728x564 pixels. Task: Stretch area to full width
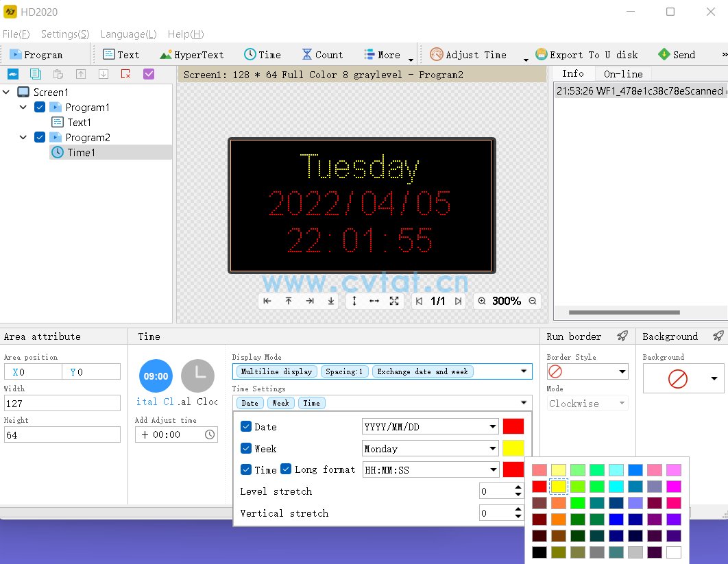(374, 301)
